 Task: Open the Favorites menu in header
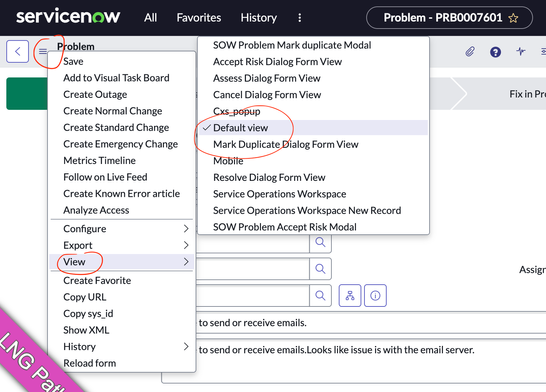point(199,18)
